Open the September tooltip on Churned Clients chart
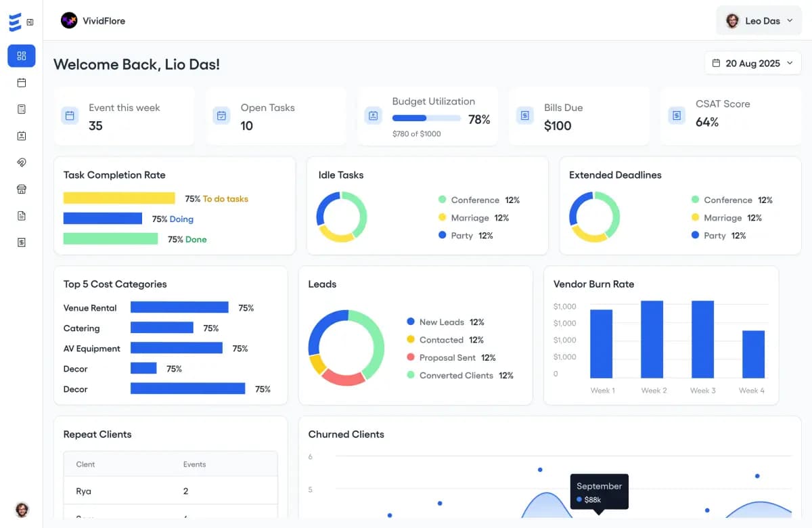This screenshot has width=812, height=528. (599, 491)
